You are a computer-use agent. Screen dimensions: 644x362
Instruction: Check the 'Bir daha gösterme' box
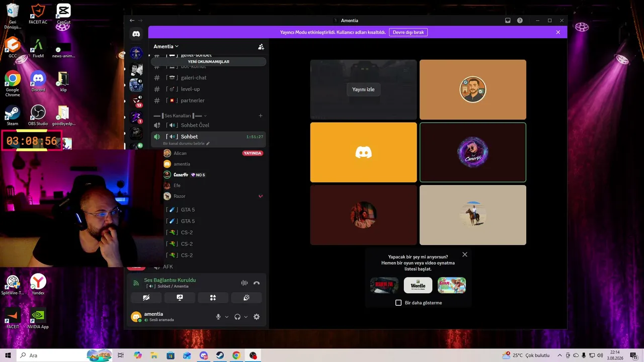click(x=398, y=303)
